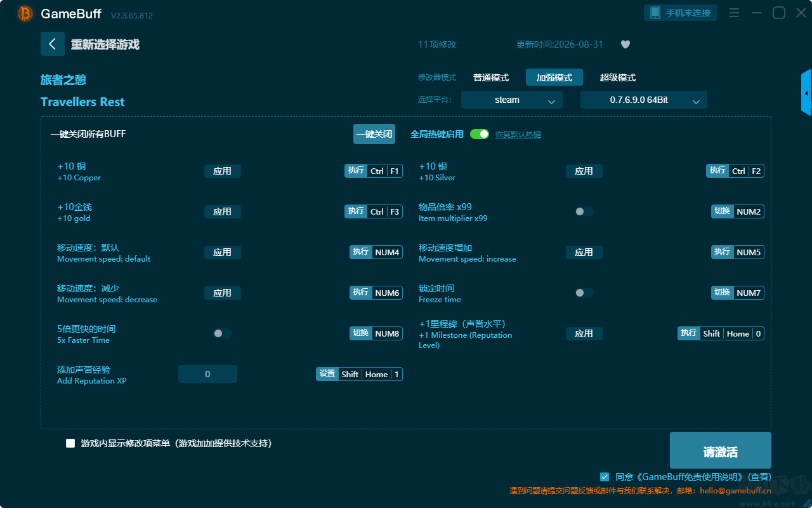This screenshot has width=812, height=508.
Task: Click the NUM6 hotkey box
Action: point(376,293)
